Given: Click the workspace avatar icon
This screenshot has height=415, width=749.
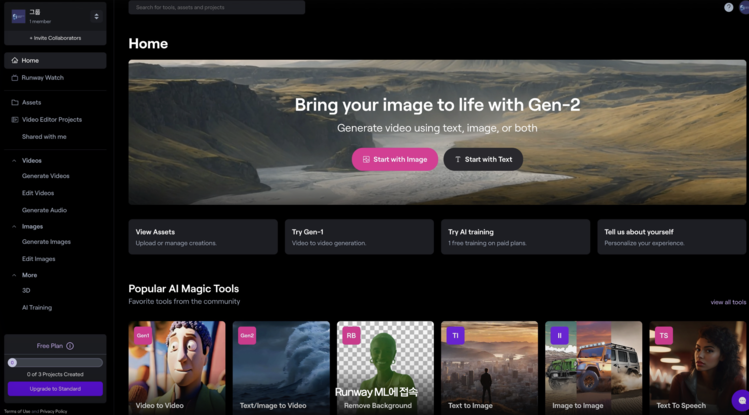Looking at the screenshot, I should pos(18,16).
